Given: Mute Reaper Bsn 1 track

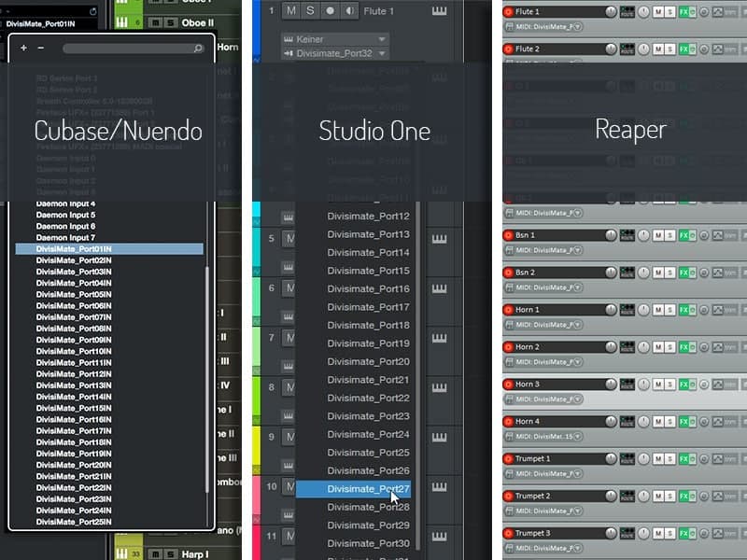Looking at the screenshot, I should [658, 235].
